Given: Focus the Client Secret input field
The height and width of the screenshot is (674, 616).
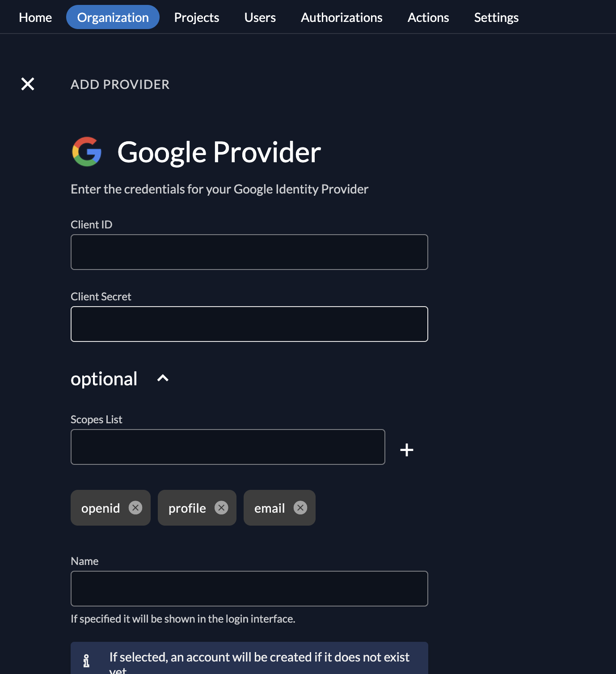Looking at the screenshot, I should [249, 324].
